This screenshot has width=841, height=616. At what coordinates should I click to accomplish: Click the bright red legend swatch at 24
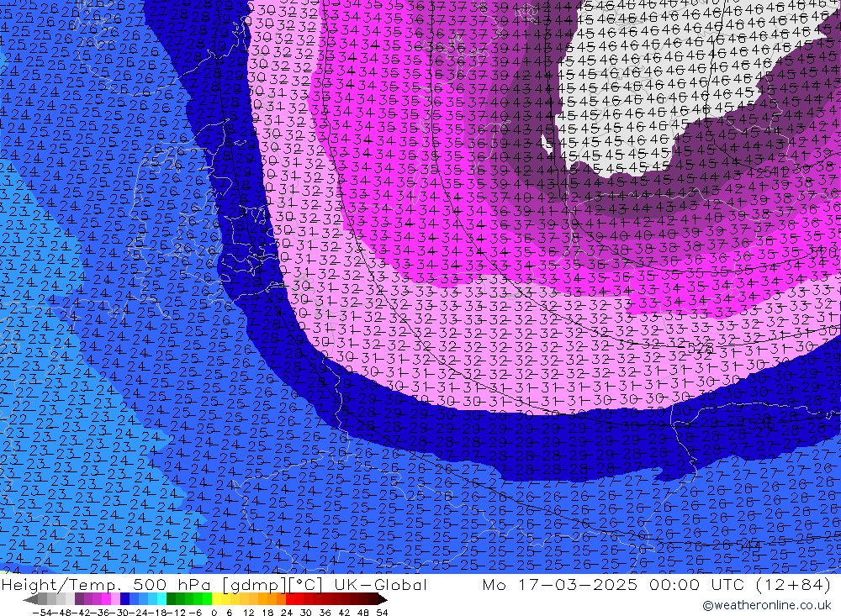click(x=290, y=599)
